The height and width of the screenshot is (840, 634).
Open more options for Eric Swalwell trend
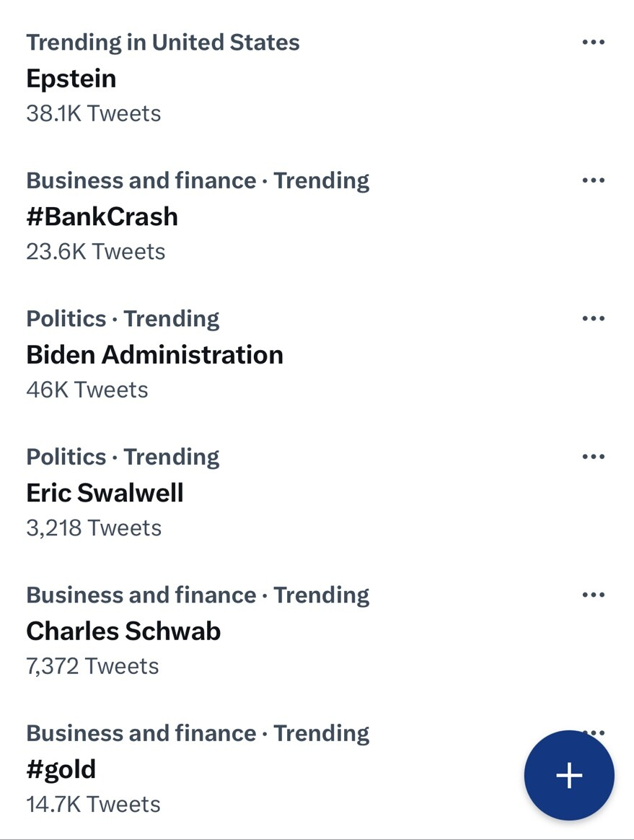(x=594, y=456)
